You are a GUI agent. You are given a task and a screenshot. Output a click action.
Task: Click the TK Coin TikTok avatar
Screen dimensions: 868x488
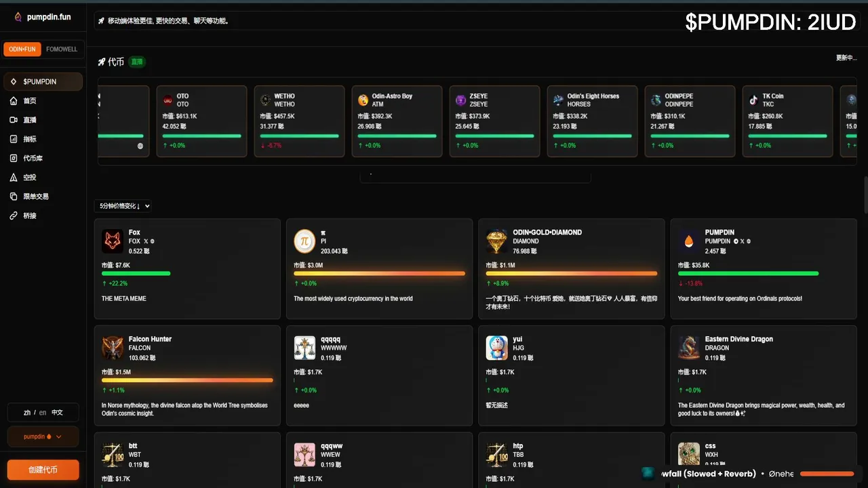pyautogui.click(x=753, y=100)
